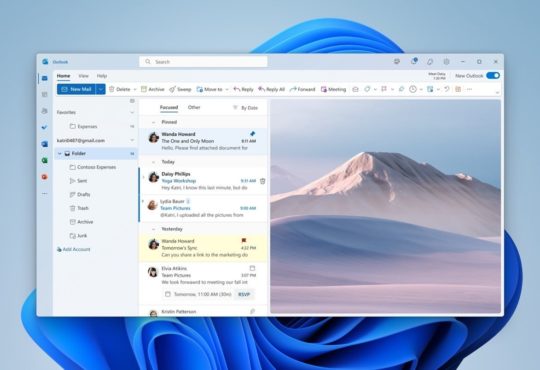Switch to the Other inbox tab
540x370 pixels.
[x=194, y=107]
